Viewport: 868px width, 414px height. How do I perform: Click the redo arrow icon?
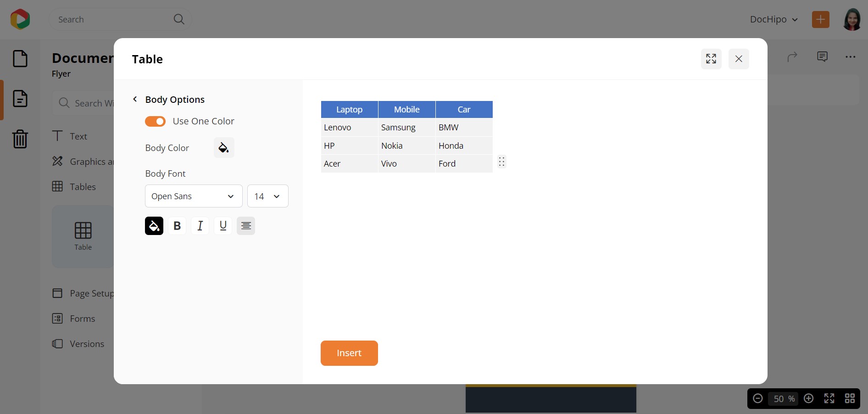792,57
